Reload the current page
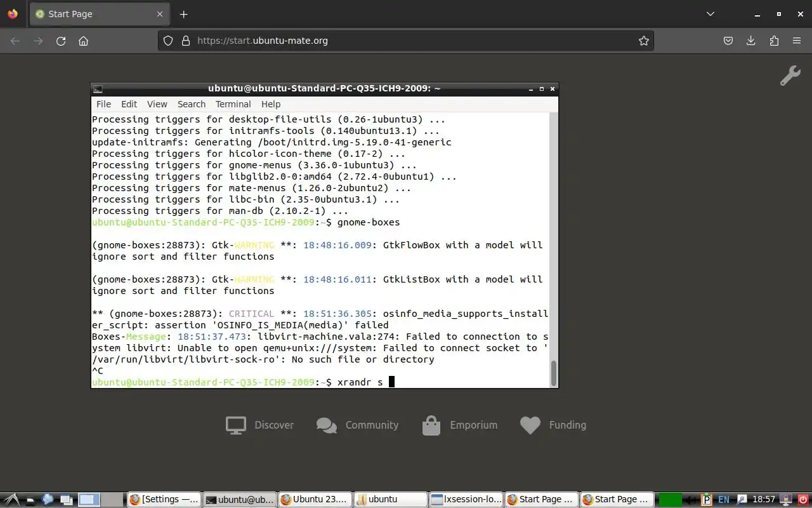The height and width of the screenshot is (508, 812). coord(61,41)
